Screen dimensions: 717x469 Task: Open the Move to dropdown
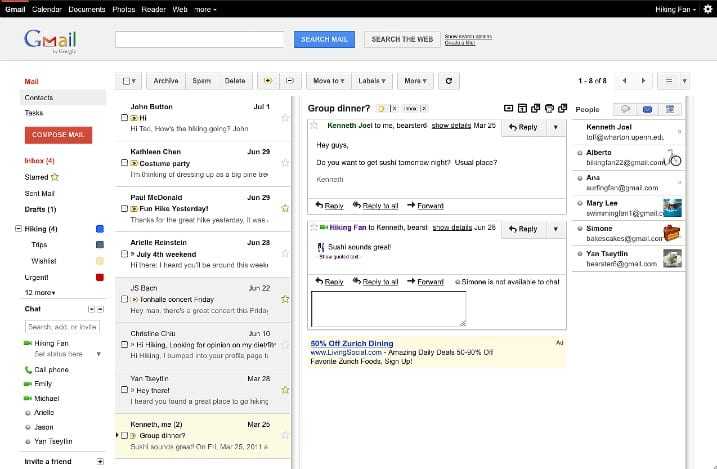(328, 81)
